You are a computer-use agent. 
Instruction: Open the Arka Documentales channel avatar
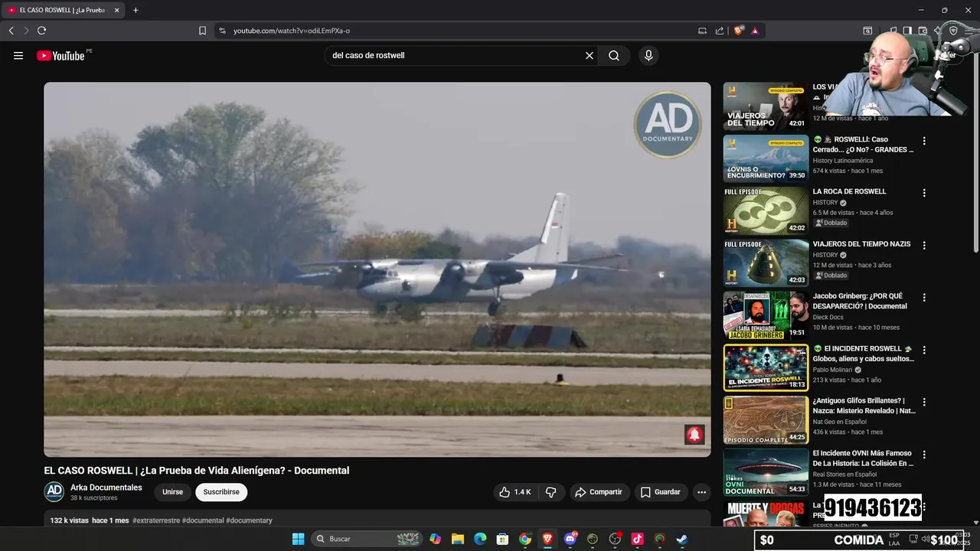pyautogui.click(x=54, y=491)
